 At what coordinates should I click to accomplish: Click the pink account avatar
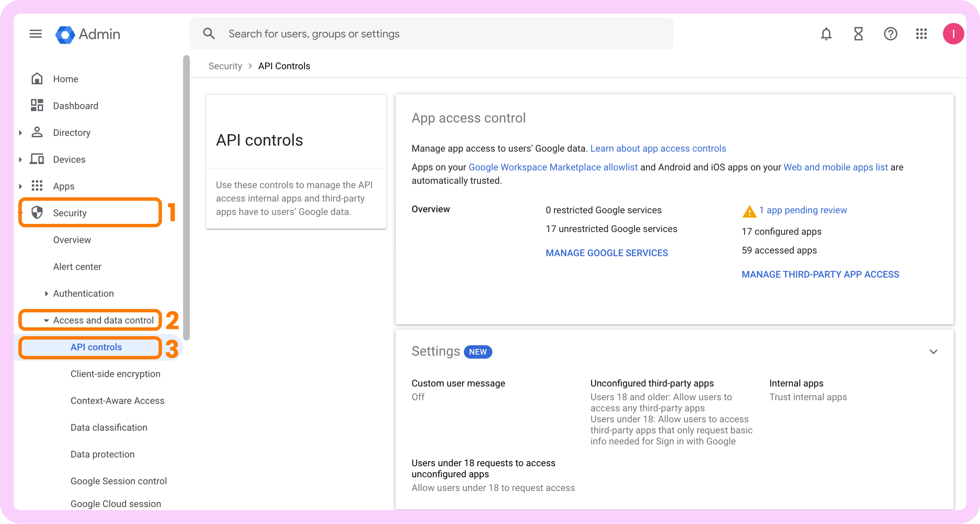click(x=953, y=34)
